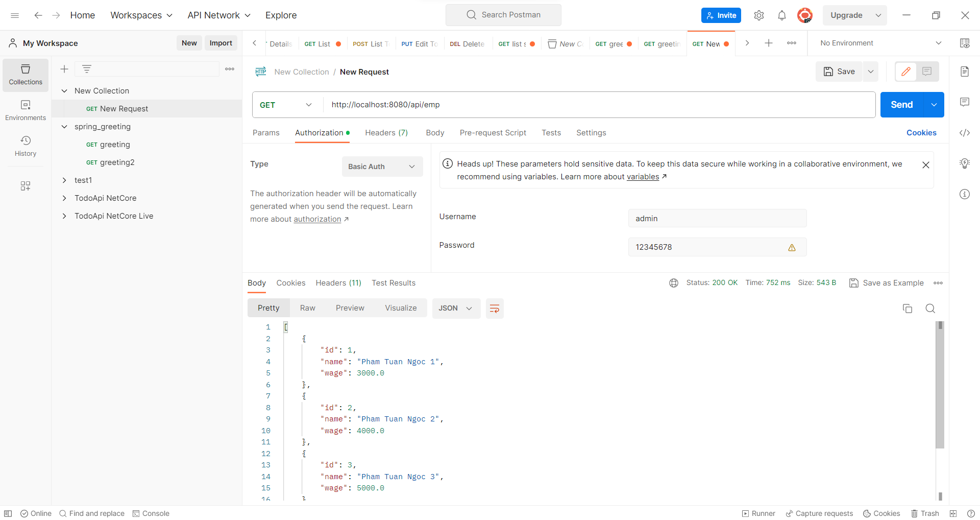Search within the JSON response body
This screenshot has height=520, width=980.
(x=930, y=308)
